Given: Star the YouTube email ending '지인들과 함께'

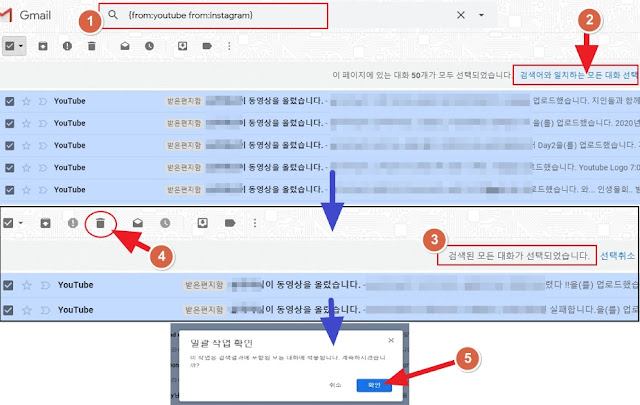Looking at the screenshot, I should point(26,101).
